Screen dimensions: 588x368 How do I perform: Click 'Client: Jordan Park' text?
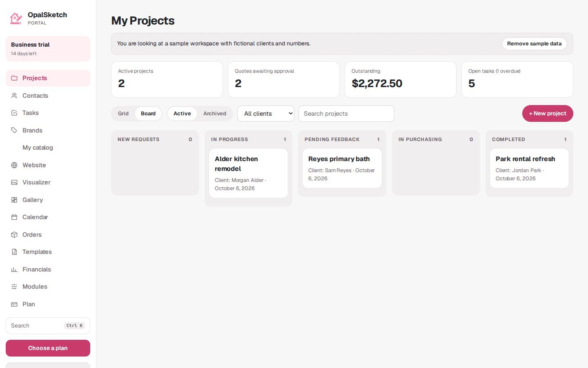tap(518, 171)
